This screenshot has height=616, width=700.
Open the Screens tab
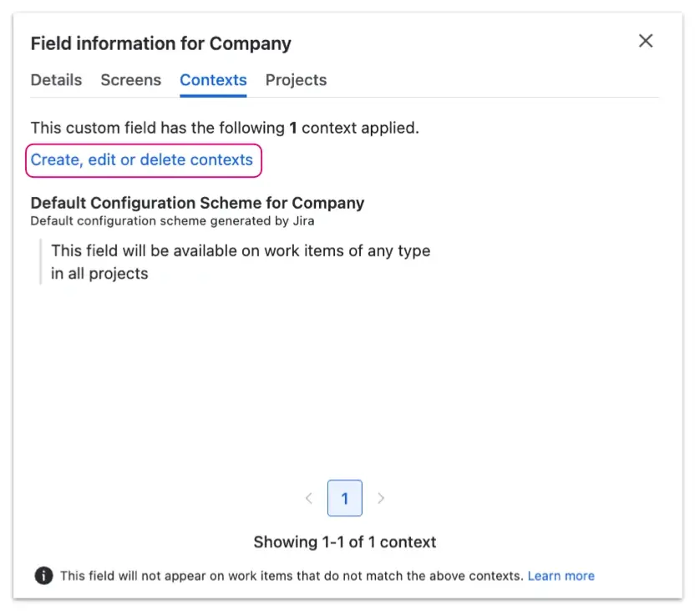click(130, 79)
